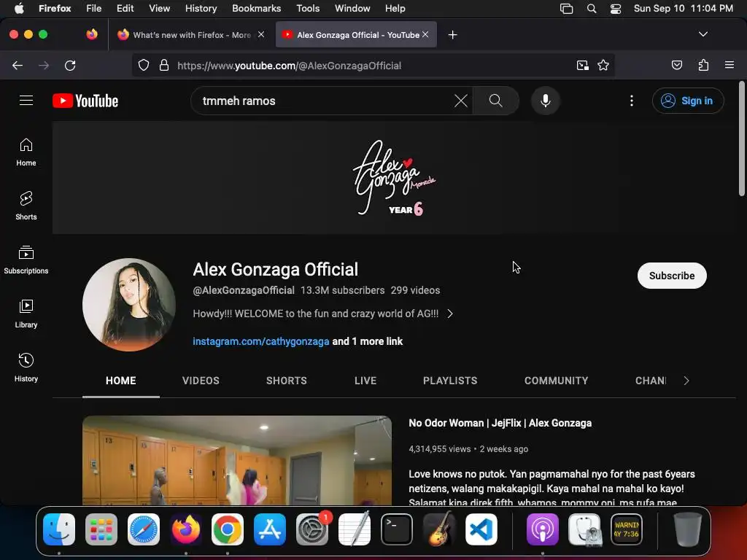This screenshot has width=747, height=560.
Task: Click the address bar URL
Action: tap(289, 65)
